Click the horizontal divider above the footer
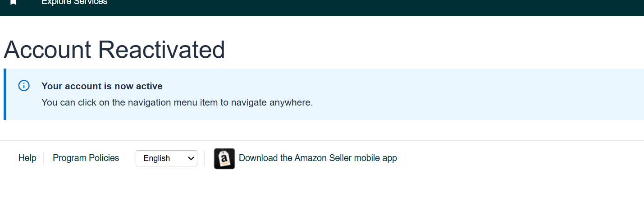The width and height of the screenshot is (644, 221). pyautogui.click(x=322, y=140)
